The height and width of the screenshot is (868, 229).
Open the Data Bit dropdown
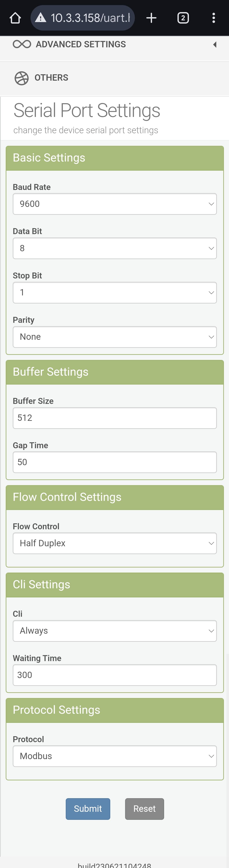point(114,248)
